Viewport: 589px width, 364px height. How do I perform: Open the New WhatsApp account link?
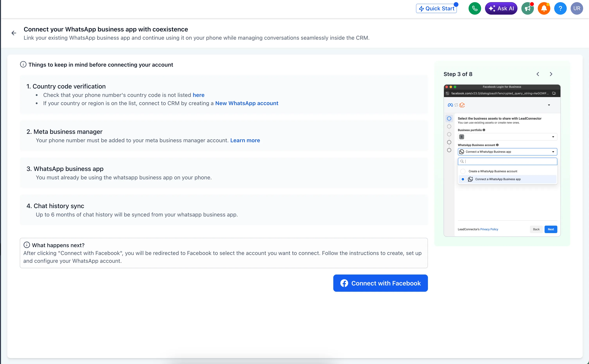[x=247, y=103]
